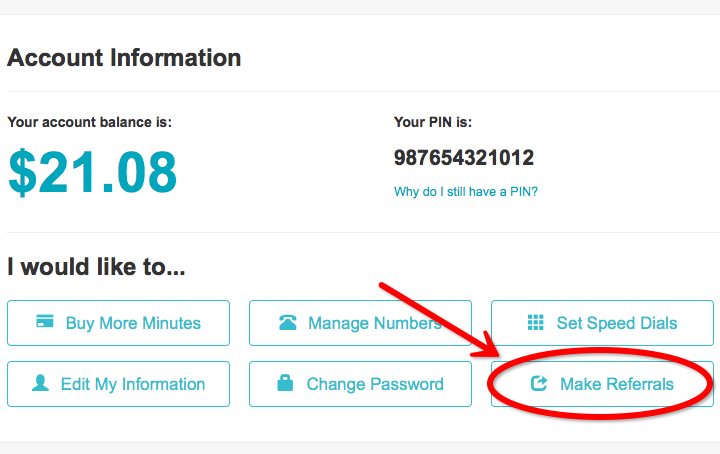Click Edit My Information text
The width and height of the screenshot is (720, 454).
tap(133, 385)
